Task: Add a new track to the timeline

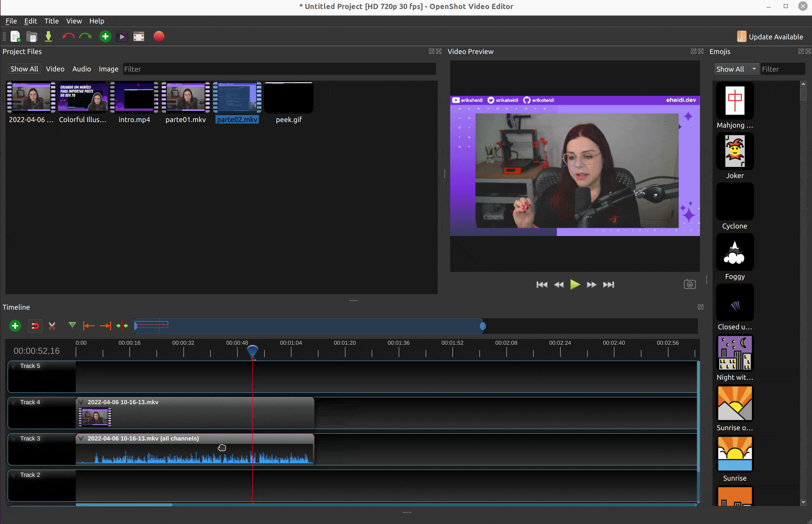Action: tap(15, 326)
